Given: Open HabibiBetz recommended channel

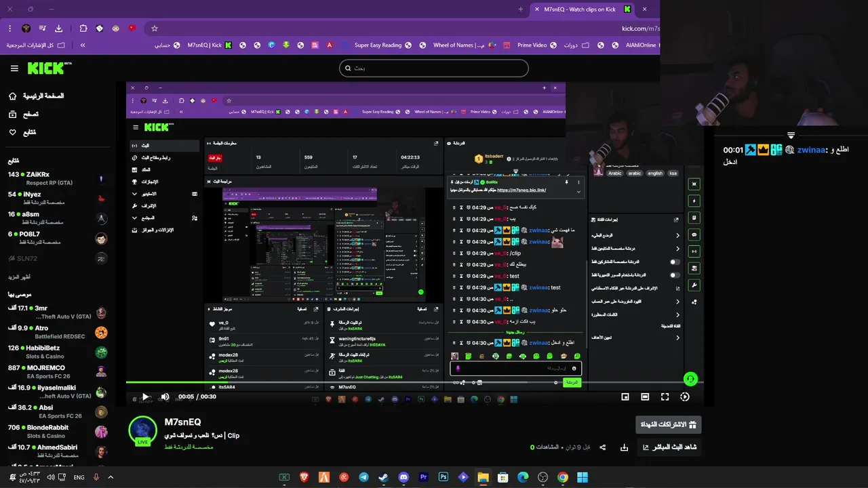Looking at the screenshot, I should coord(58,352).
